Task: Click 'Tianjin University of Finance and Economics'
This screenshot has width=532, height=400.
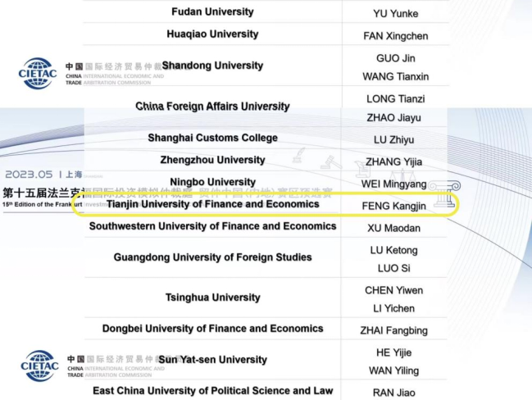Action: click(213, 204)
